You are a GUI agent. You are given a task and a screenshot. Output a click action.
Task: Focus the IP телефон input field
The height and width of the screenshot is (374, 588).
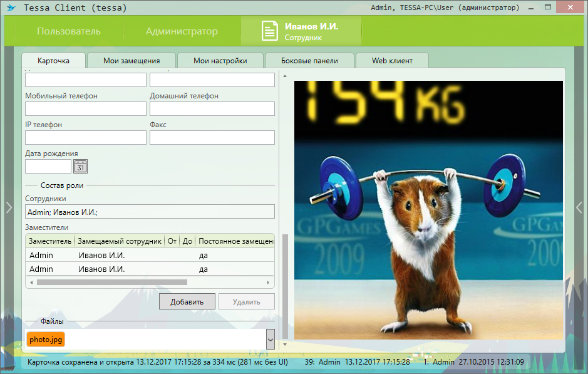coord(86,138)
